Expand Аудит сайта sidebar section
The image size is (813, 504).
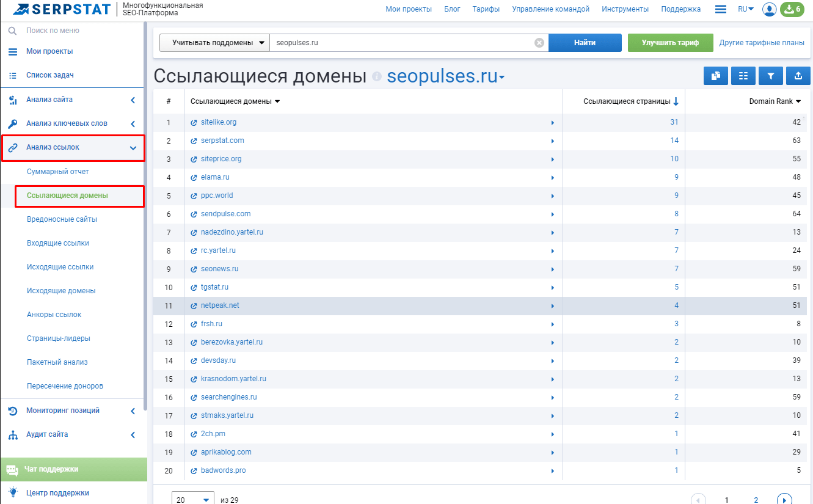pos(133,435)
